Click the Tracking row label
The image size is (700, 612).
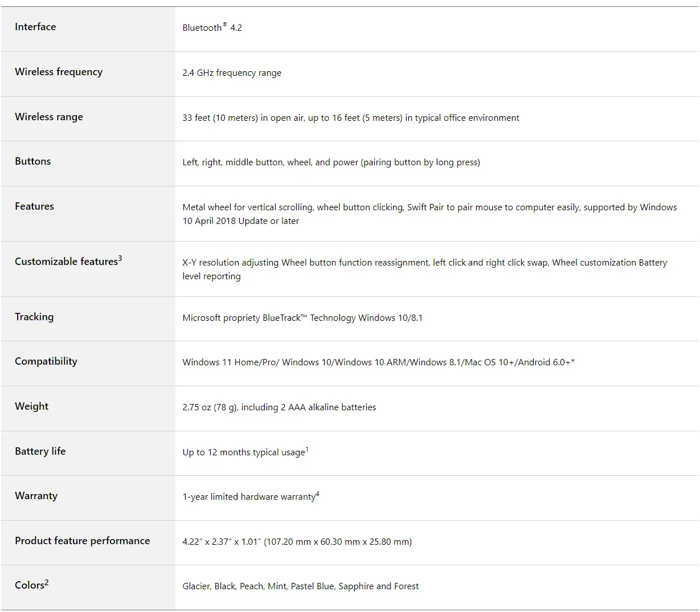pos(34,317)
